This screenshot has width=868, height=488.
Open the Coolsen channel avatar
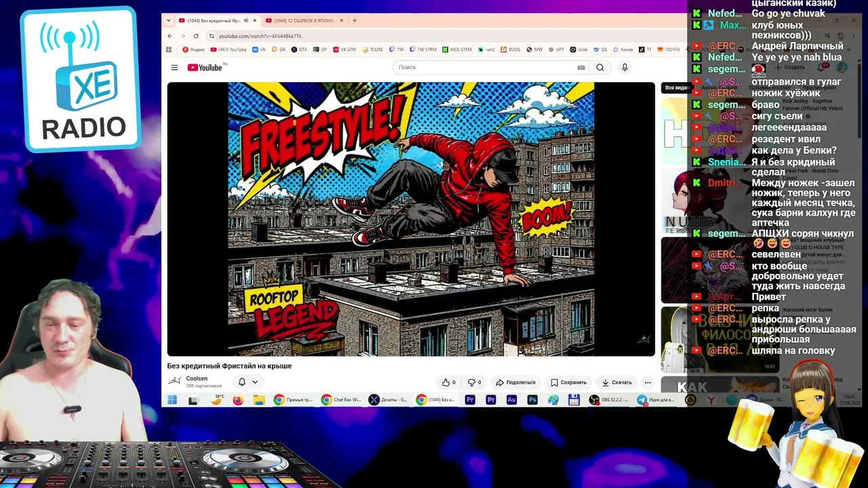click(174, 381)
